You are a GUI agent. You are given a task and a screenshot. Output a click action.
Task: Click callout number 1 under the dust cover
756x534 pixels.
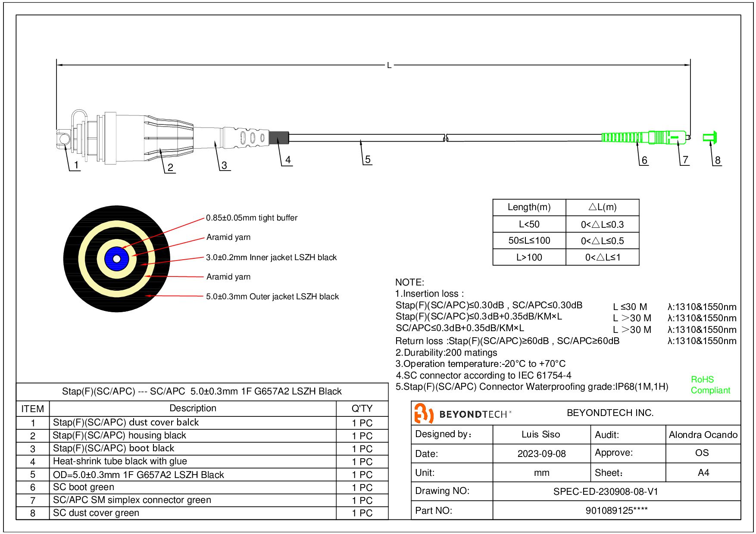pos(76,165)
